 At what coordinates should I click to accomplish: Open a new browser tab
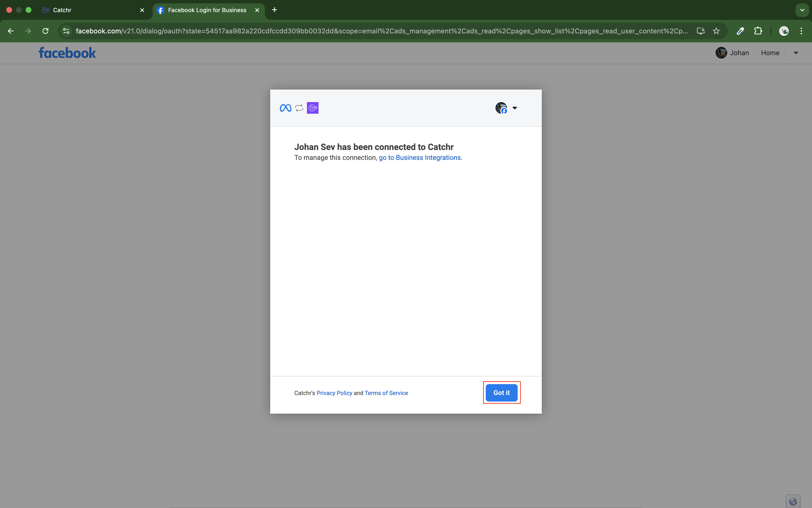tap(275, 10)
